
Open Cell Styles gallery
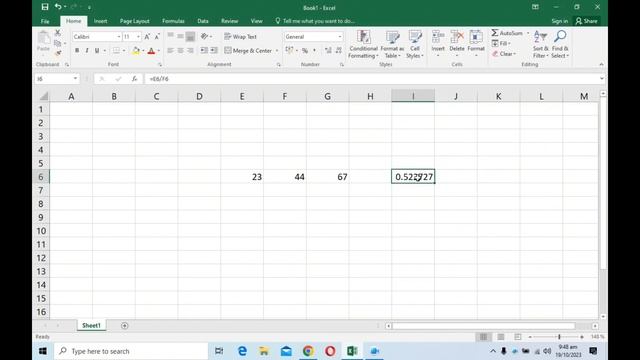[415, 44]
